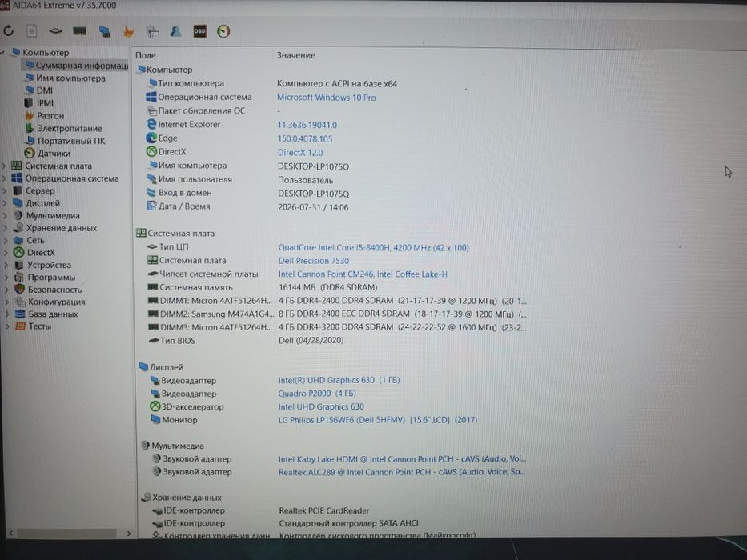
Task: Open the QuadCore Intel Core i5-8400H link
Action: (x=373, y=248)
